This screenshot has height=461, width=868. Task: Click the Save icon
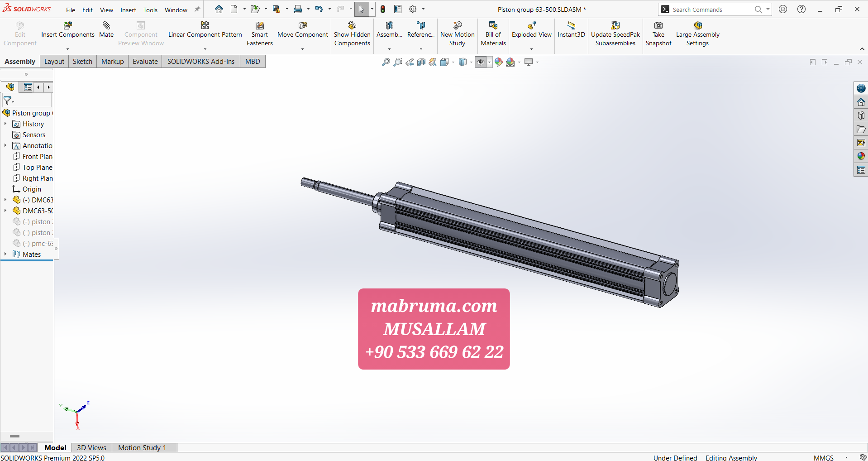(x=276, y=9)
